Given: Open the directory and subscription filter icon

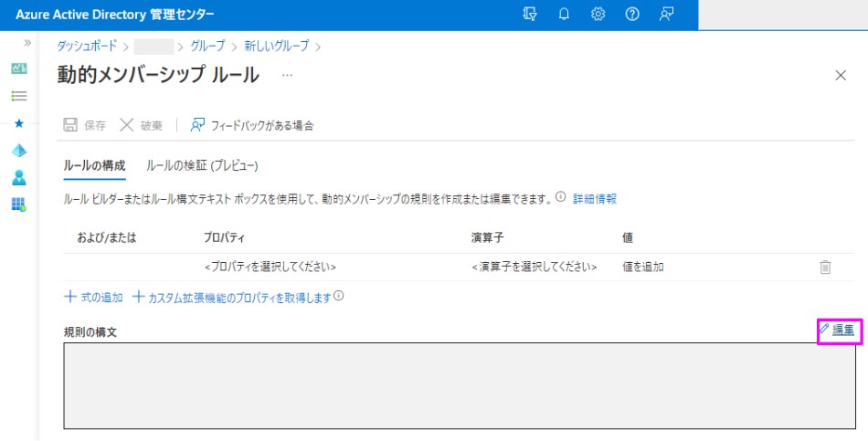Looking at the screenshot, I should point(529,15).
